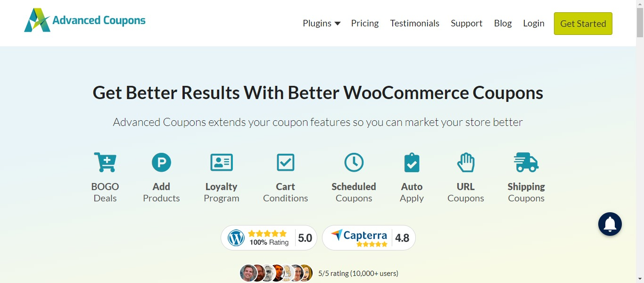Click the Add Products circle icon
The height and width of the screenshot is (283, 644).
161,162
